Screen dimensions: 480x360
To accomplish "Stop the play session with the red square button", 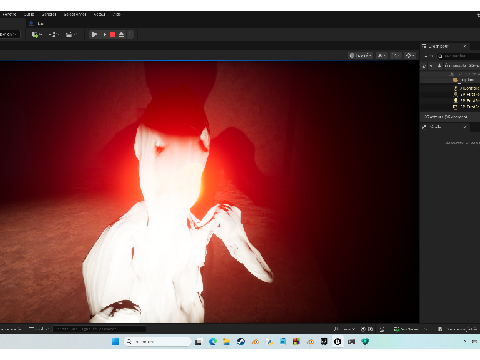I will [113, 34].
